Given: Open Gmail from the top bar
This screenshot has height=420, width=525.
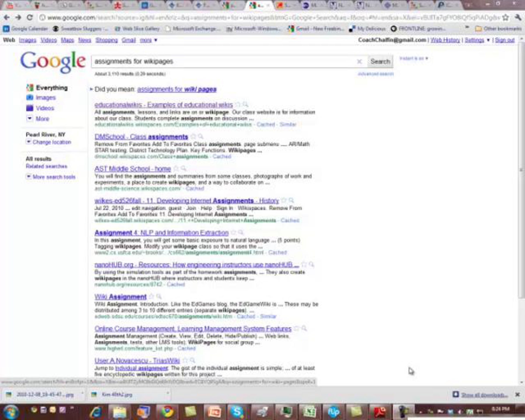Looking at the screenshot, I should (129, 40).
